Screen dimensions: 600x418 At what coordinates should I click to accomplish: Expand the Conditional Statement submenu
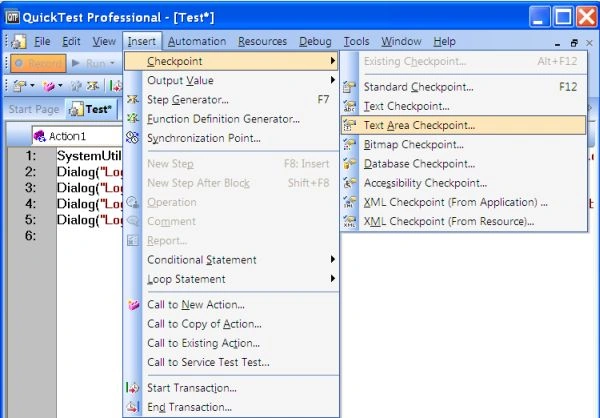pyautogui.click(x=231, y=260)
